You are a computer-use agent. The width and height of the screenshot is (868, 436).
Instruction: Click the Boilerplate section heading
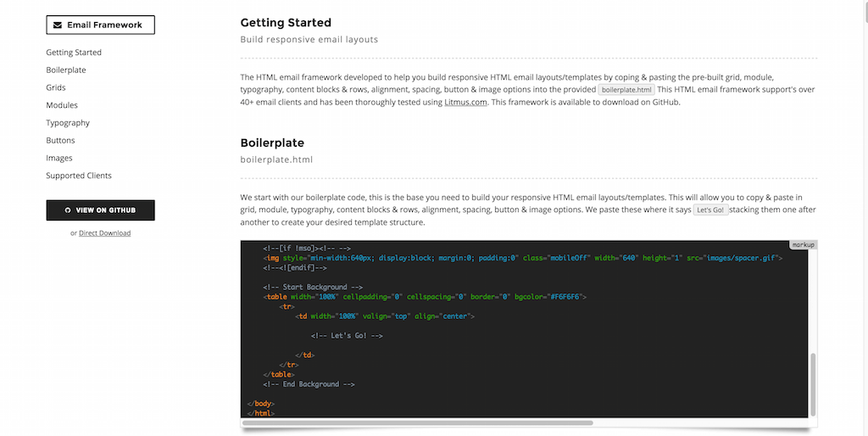tap(272, 143)
